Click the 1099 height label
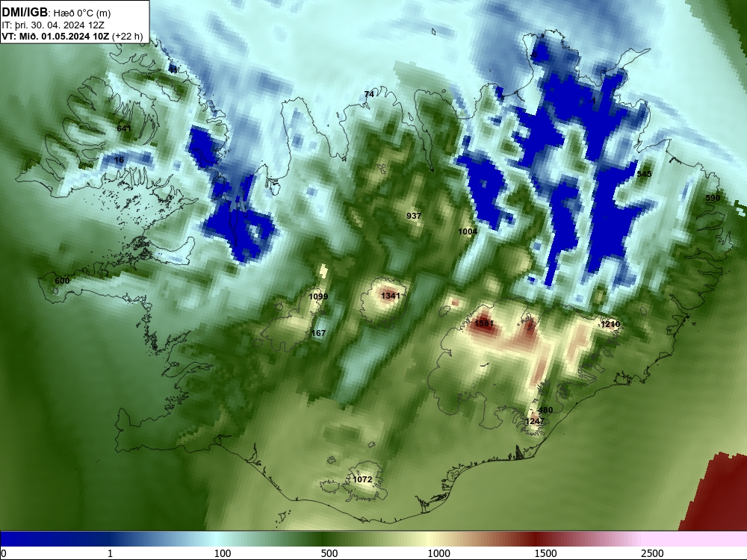The width and height of the screenshot is (747, 560). pyautogui.click(x=318, y=296)
